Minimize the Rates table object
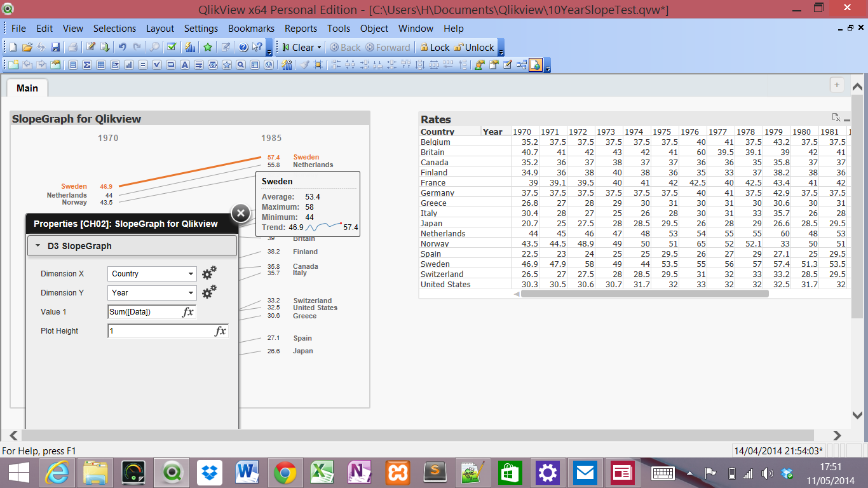This screenshot has height=488, width=868. coord(847,119)
